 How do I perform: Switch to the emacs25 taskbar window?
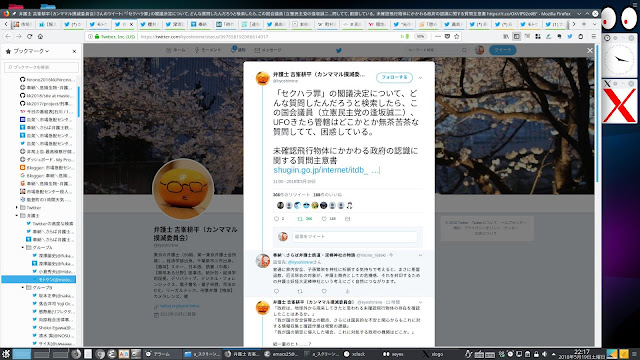pyautogui.click(x=282, y=354)
